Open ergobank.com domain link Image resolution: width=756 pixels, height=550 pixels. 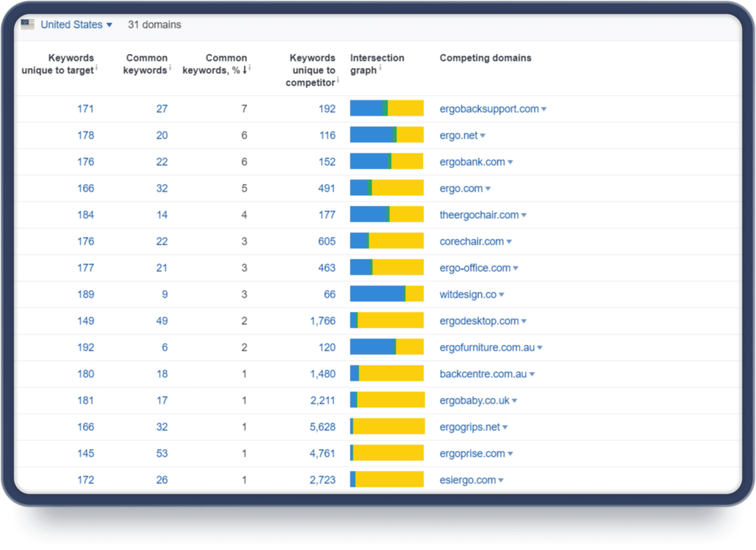point(472,162)
